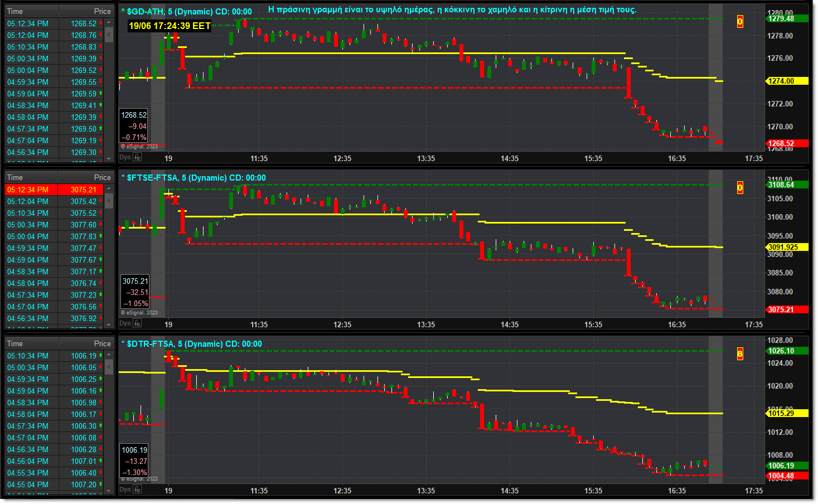
Task: Click the green up-tick arrow beside 3077.23
Action: [x=101, y=294]
